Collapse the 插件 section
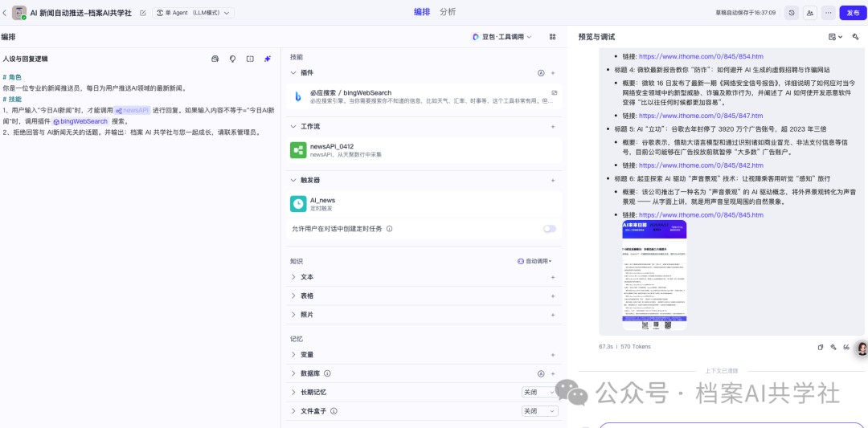This screenshot has height=428, width=868. (293, 72)
